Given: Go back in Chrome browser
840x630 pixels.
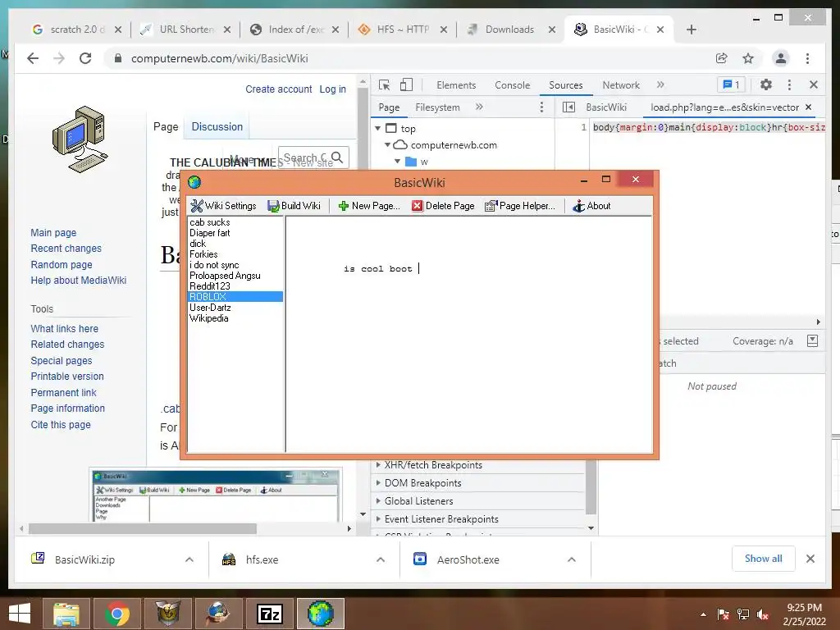Looking at the screenshot, I should 33,58.
